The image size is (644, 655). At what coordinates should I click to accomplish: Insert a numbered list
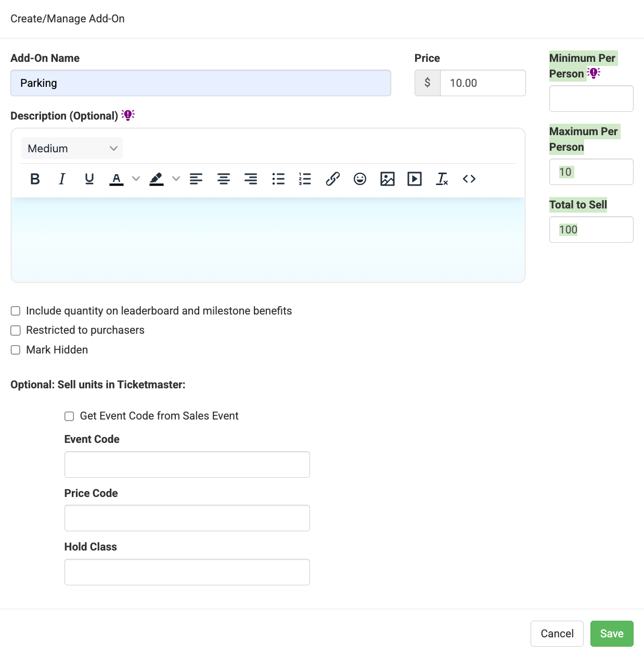305,179
